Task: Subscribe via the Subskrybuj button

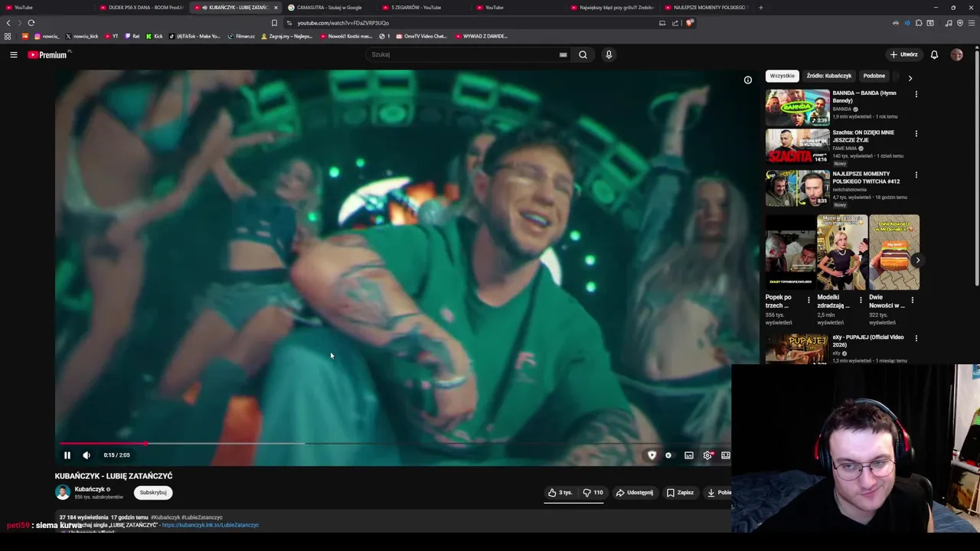Action: click(153, 493)
